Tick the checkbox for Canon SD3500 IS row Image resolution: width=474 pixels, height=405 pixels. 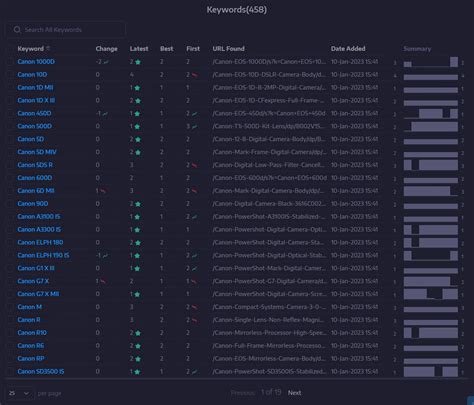tap(10, 371)
